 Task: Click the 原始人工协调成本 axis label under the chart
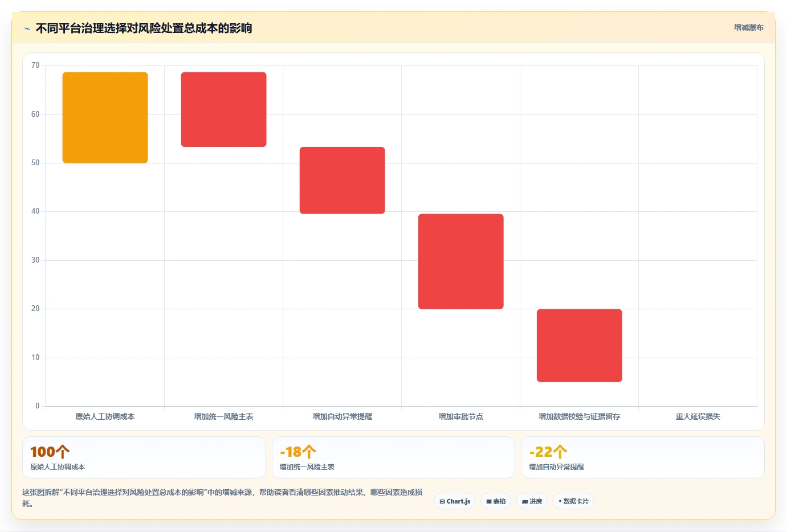coord(105,416)
